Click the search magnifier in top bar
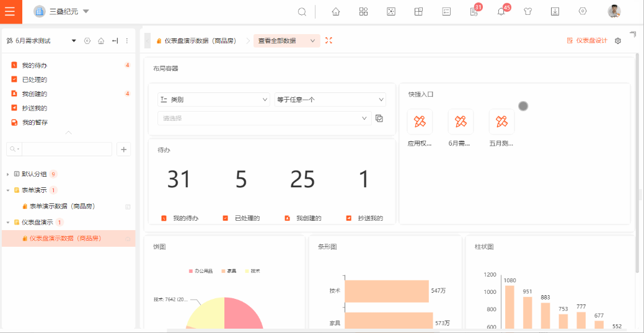This screenshot has height=333, width=644. click(x=302, y=12)
